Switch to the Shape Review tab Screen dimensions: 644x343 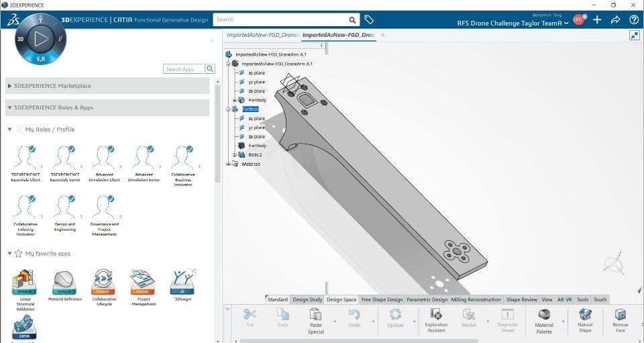coord(522,299)
